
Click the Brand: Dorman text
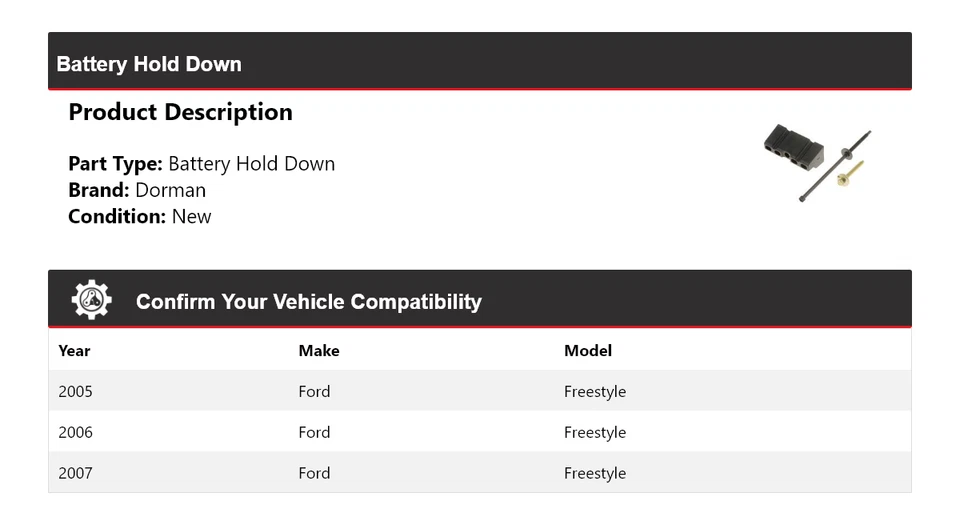(137, 190)
